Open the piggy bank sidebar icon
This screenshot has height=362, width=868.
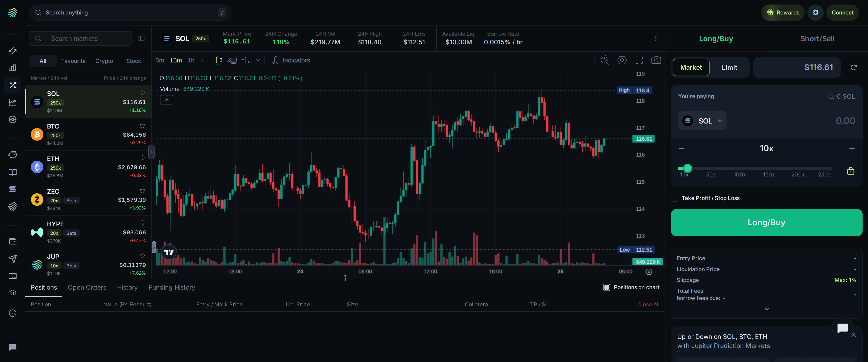(x=12, y=155)
